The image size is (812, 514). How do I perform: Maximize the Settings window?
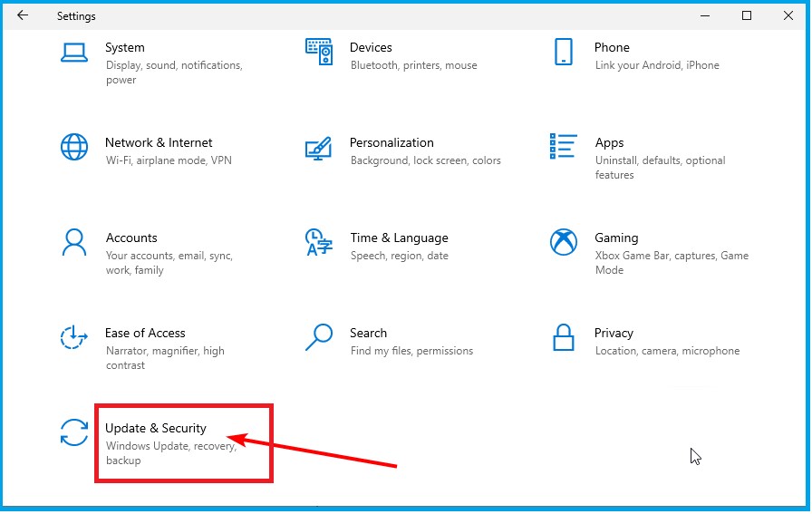point(746,15)
